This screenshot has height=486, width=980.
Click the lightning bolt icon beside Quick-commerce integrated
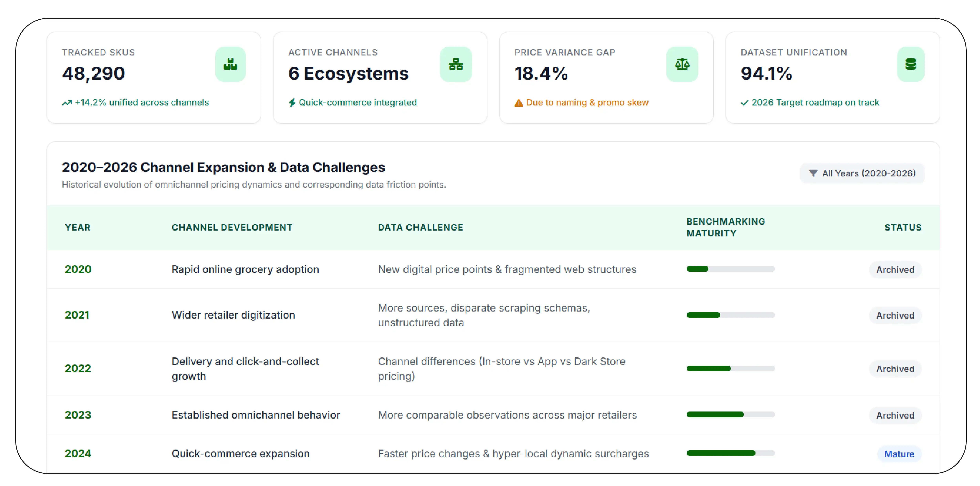click(x=292, y=103)
